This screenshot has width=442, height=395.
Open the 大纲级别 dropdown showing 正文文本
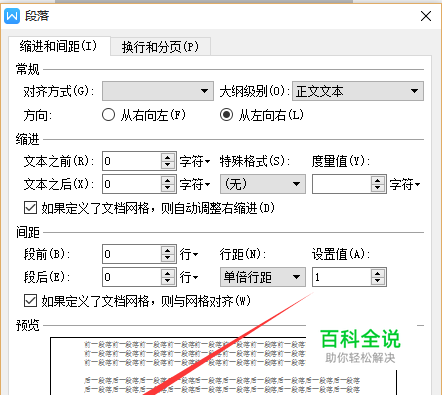358,91
